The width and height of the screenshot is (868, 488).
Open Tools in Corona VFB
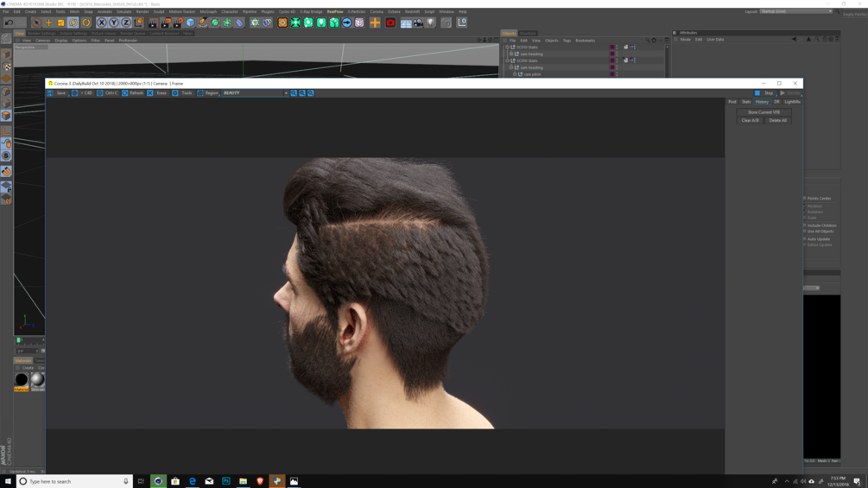[x=182, y=93]
